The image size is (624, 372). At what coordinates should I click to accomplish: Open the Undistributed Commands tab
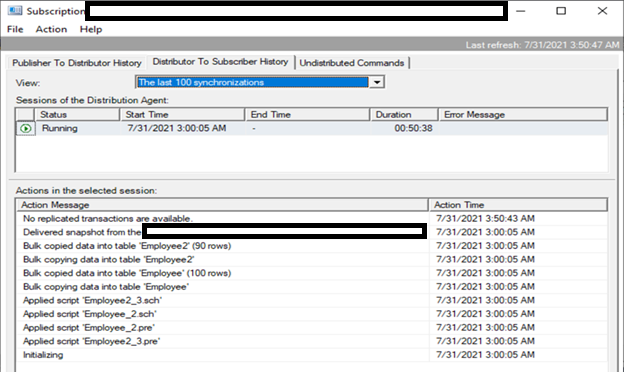(352, 63)
